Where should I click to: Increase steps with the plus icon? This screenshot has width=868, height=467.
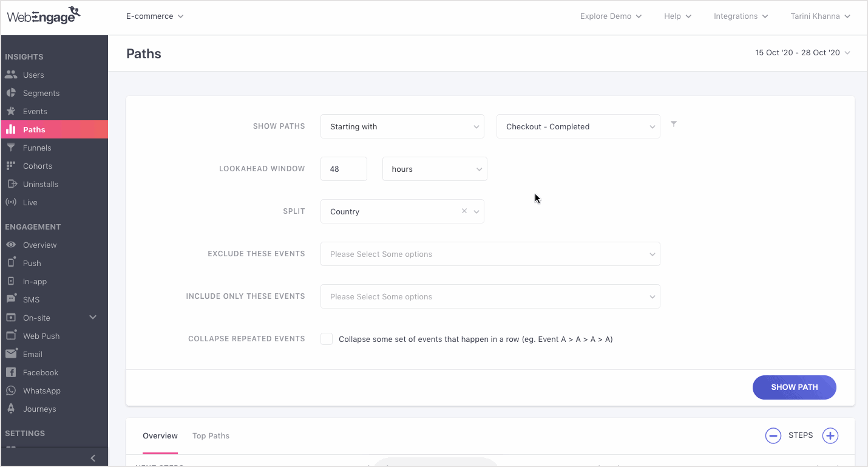click(830, 435)
